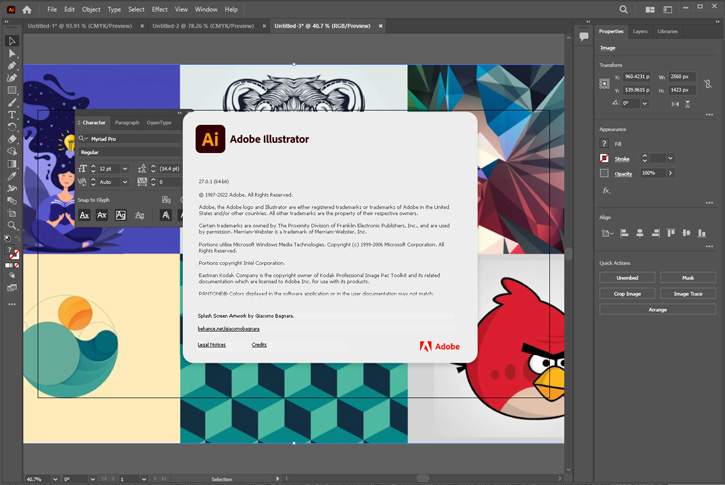Open rotation angle dropdown in Transform
The height and width of the screenshot is (485, 725).
(x=645, y=104)
